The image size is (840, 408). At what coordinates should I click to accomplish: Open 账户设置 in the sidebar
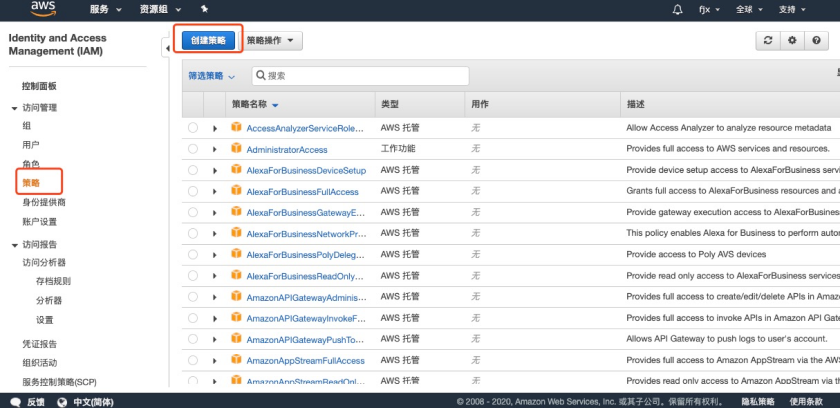click(x=39, y=222)
